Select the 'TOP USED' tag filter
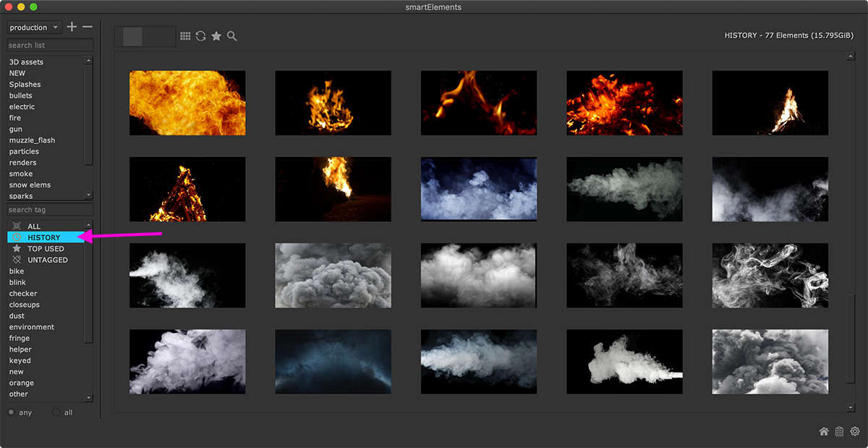 coord(46,249)
